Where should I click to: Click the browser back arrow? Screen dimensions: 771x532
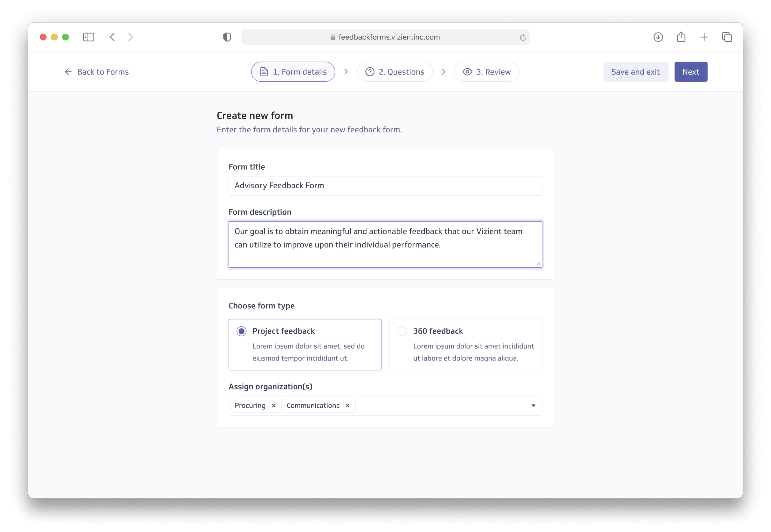[112, 37]
